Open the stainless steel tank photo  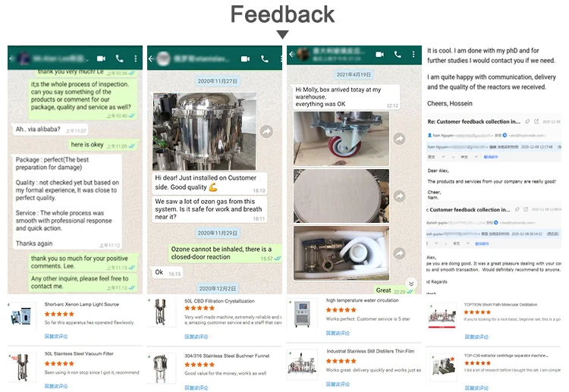(x=204, y=131)
